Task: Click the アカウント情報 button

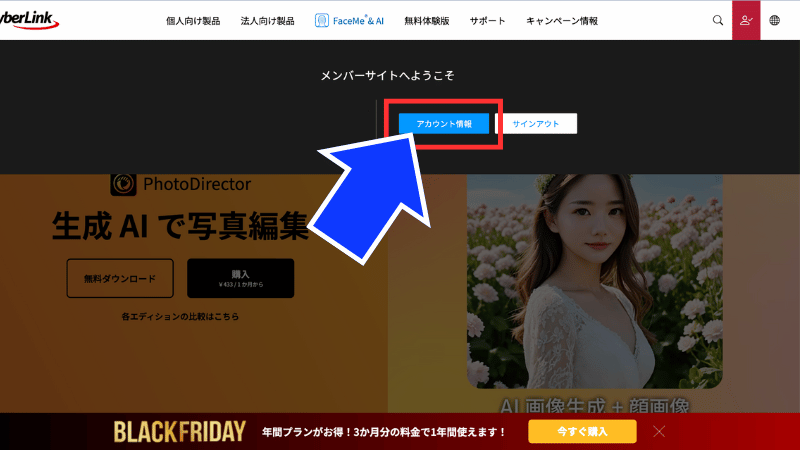Action: [444, 123]
